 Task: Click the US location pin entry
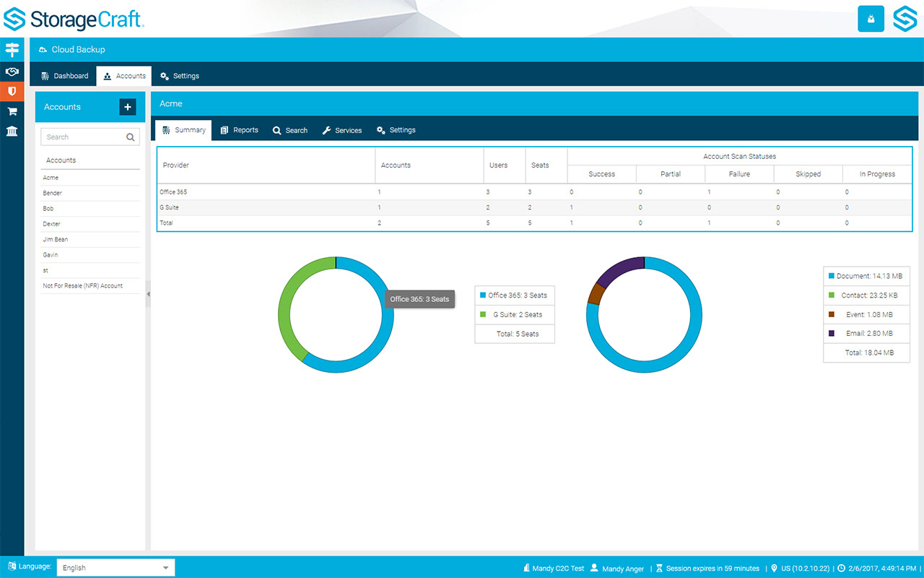tap(801, 569)
